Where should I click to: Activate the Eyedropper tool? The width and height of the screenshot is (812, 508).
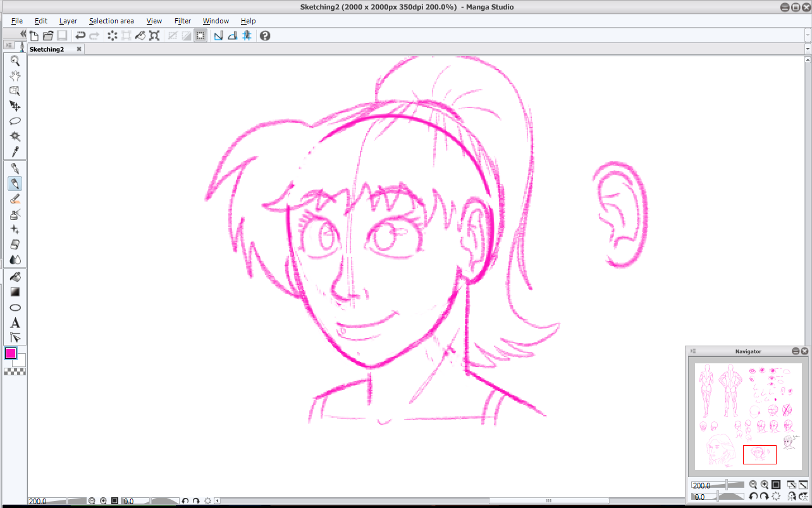tap(15, 152)
